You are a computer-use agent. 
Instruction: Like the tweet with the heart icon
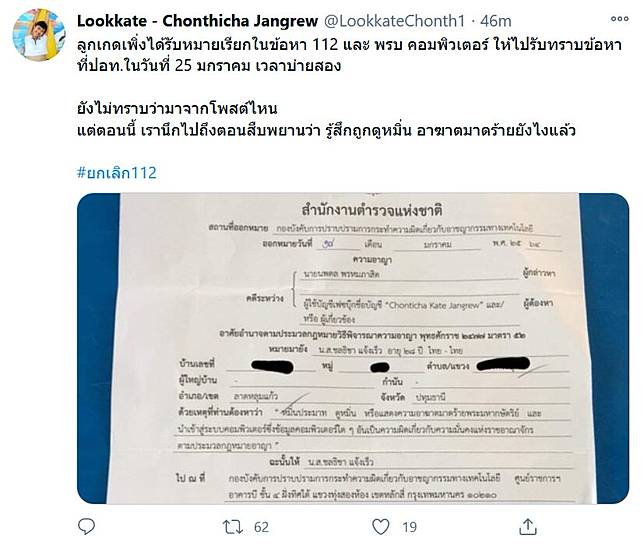point(380,527)
